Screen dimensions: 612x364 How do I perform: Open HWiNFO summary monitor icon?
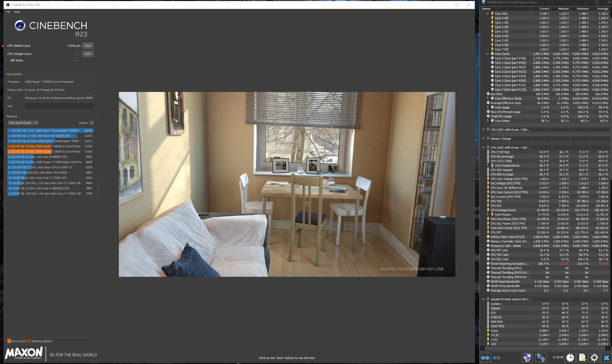point(527,357)
